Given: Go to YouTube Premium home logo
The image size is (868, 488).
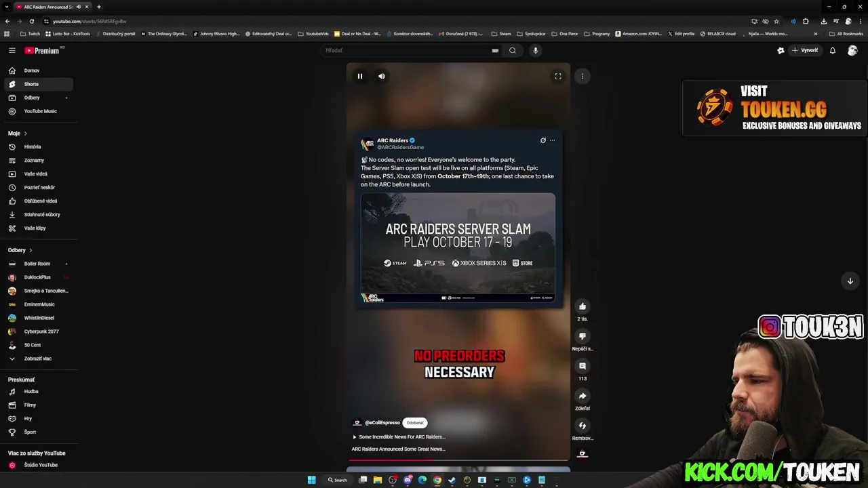Looking at the screenshot, I should tap(42, 50).
